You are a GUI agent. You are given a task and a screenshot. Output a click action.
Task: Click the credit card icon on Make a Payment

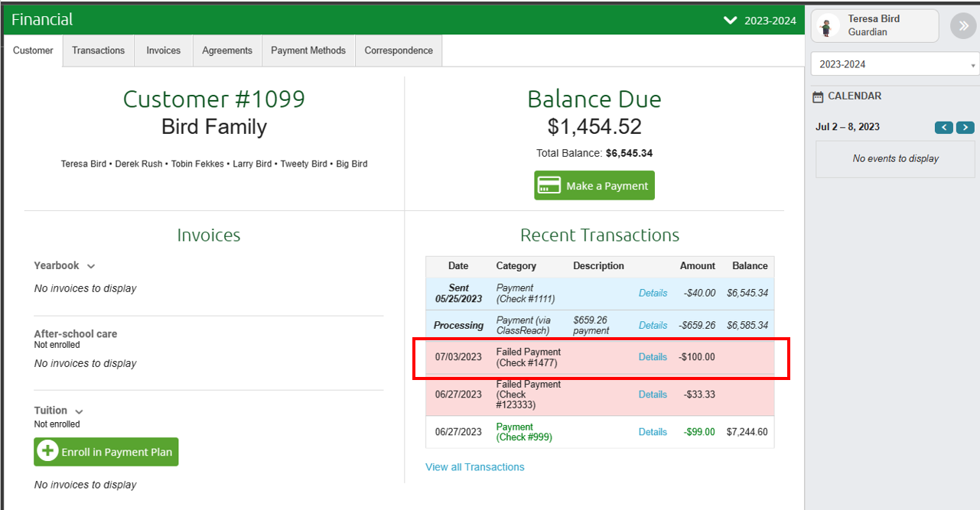(549, 185)
